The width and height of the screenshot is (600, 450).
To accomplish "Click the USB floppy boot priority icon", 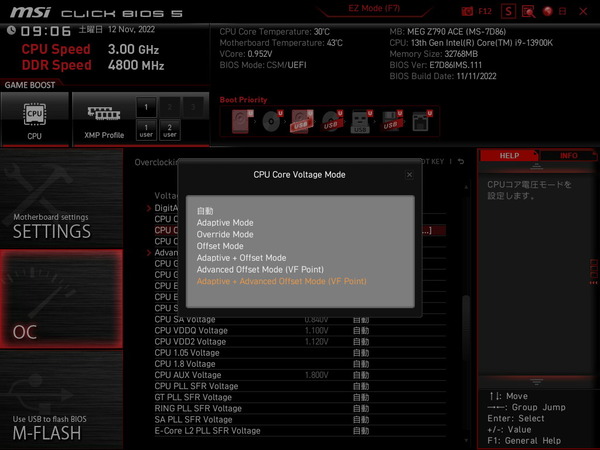I will click(391, 122).
